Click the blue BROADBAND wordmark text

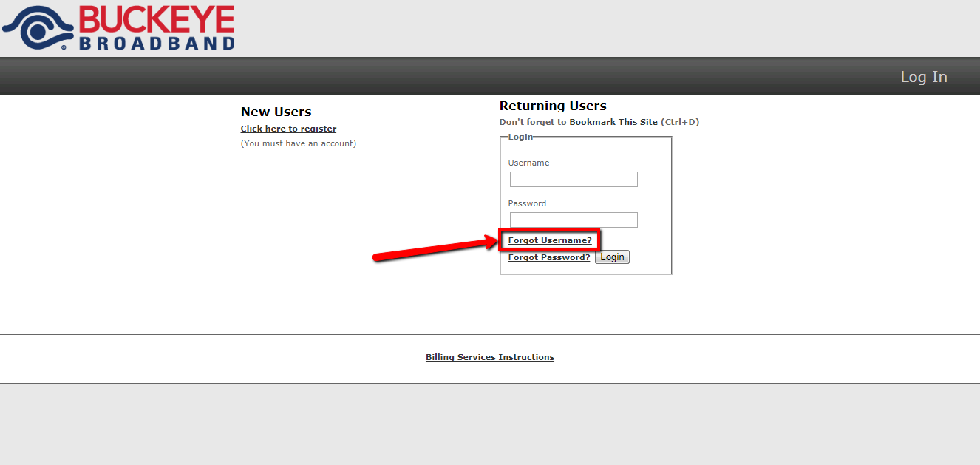156,44
